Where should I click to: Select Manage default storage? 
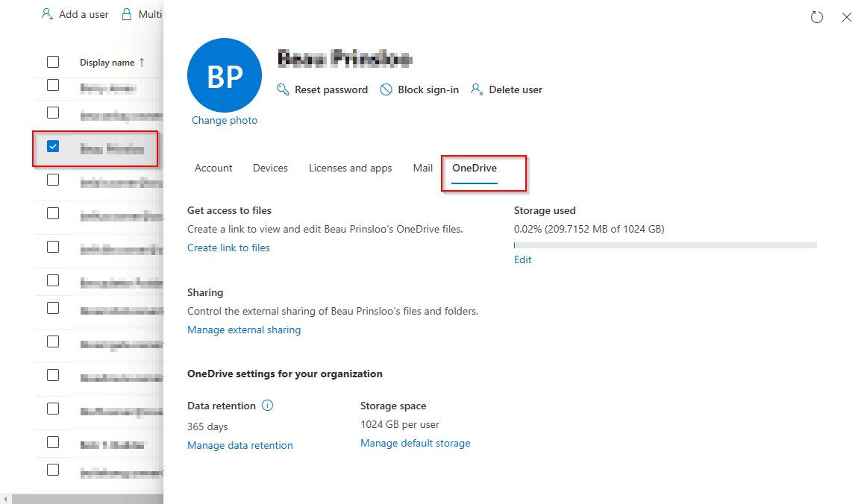(x=415, y=443)
